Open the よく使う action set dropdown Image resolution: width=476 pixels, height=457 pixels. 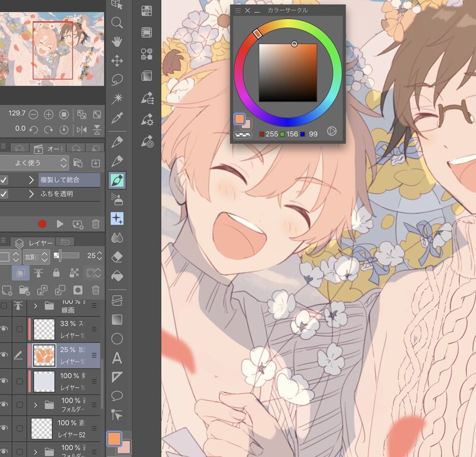click(35, 163)
